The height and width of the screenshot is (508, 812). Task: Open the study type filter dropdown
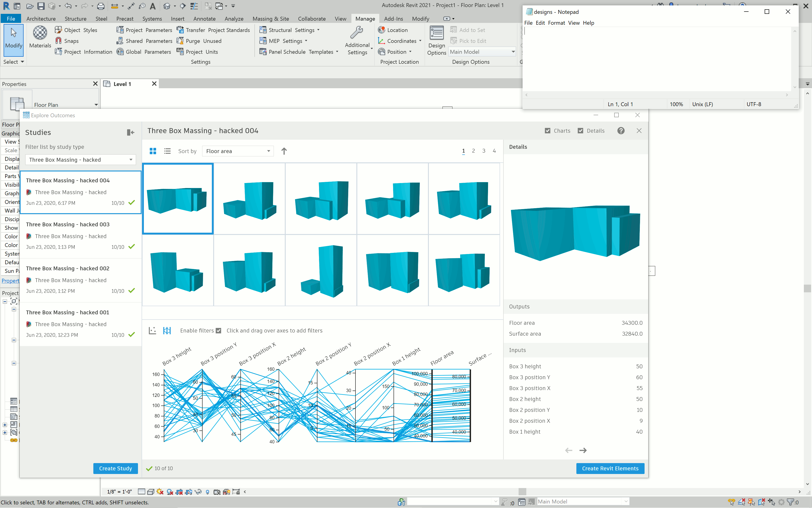click(80, 160)
